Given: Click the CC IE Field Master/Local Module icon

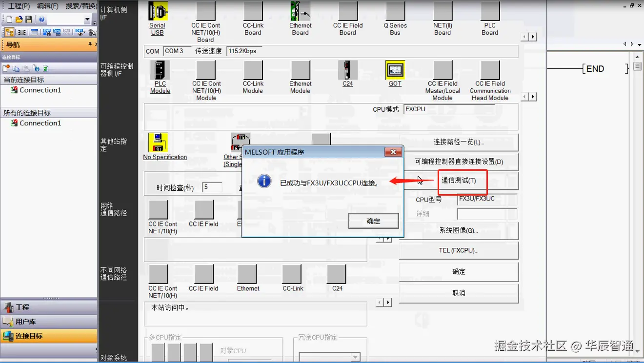Looking at the screenshot, I should tap(442, 71).
